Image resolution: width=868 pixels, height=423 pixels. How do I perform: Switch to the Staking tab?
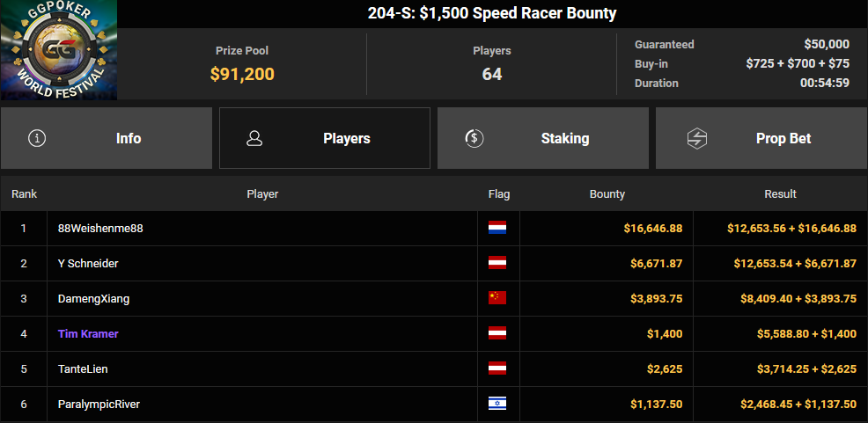543,138
